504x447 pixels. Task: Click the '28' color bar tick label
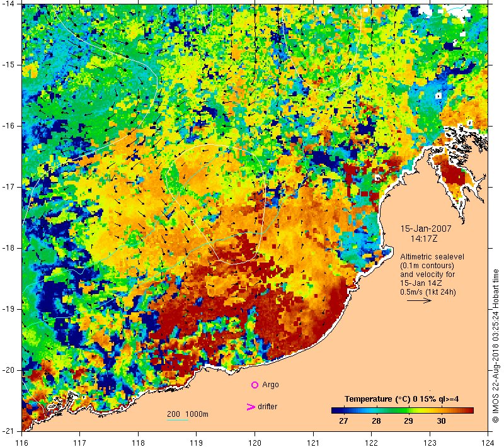pos(376,421)
